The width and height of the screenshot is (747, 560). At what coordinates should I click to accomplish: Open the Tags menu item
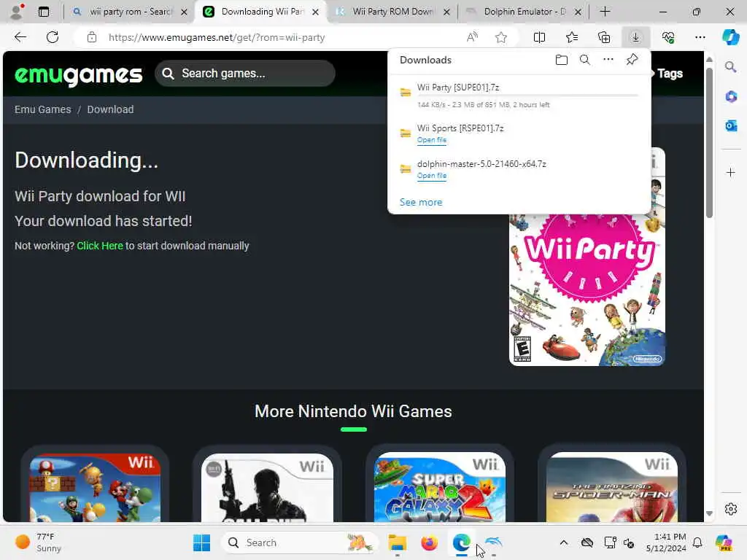(x=670, y=74)
